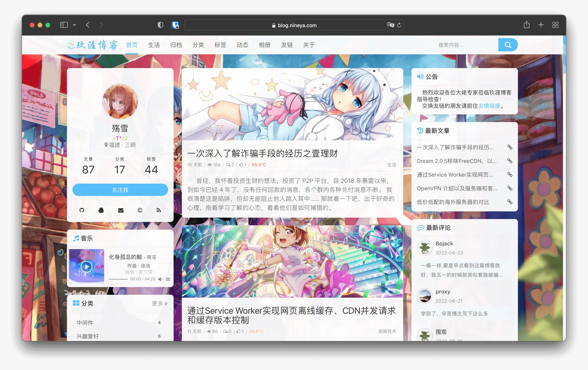Open the email envelope icon
588x370 pixels.
pos(121,210)
